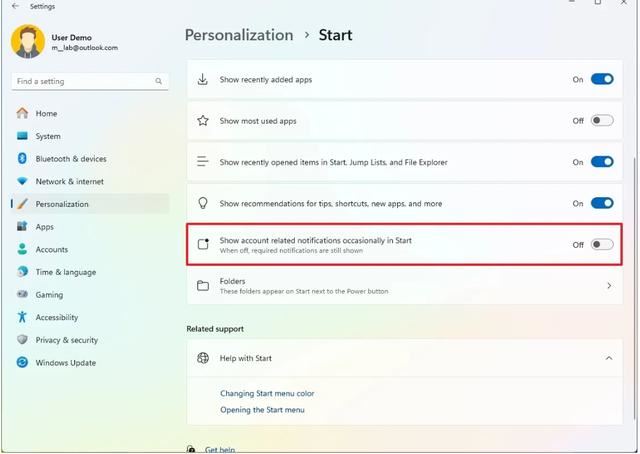Image resolution: width=640 pixels, height=454 pixels.
Task: Open the Opening the Start menu link
Action: [x=262, y=410]
